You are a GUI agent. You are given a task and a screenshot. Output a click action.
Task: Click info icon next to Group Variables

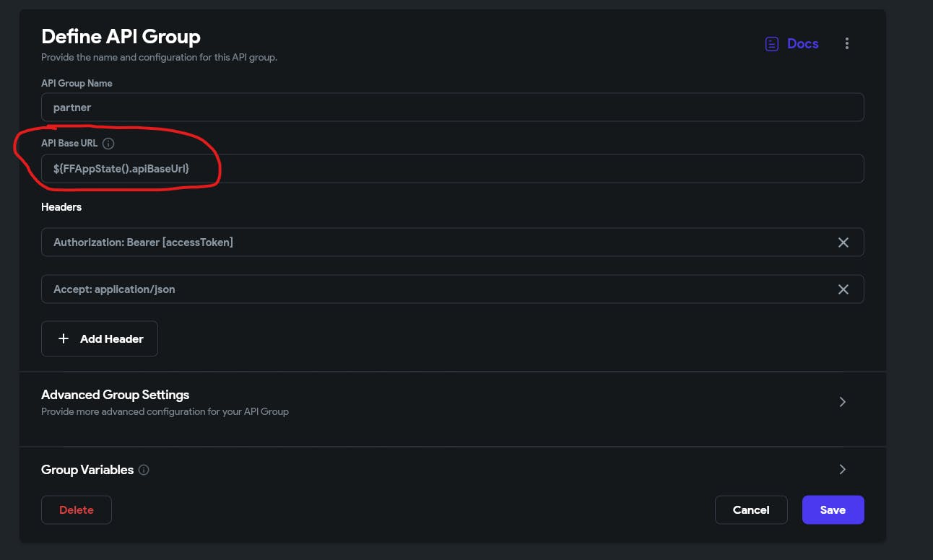click(x=144, y=471)
